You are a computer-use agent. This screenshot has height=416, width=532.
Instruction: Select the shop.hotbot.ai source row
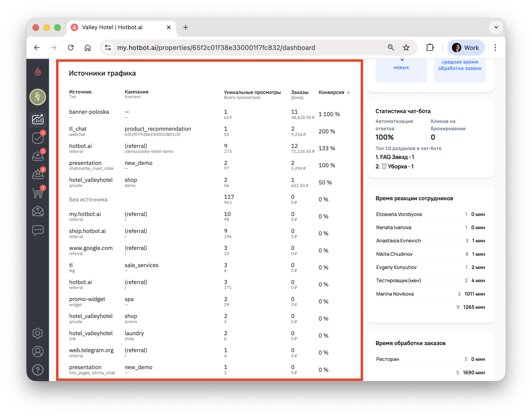pos(209,234)
